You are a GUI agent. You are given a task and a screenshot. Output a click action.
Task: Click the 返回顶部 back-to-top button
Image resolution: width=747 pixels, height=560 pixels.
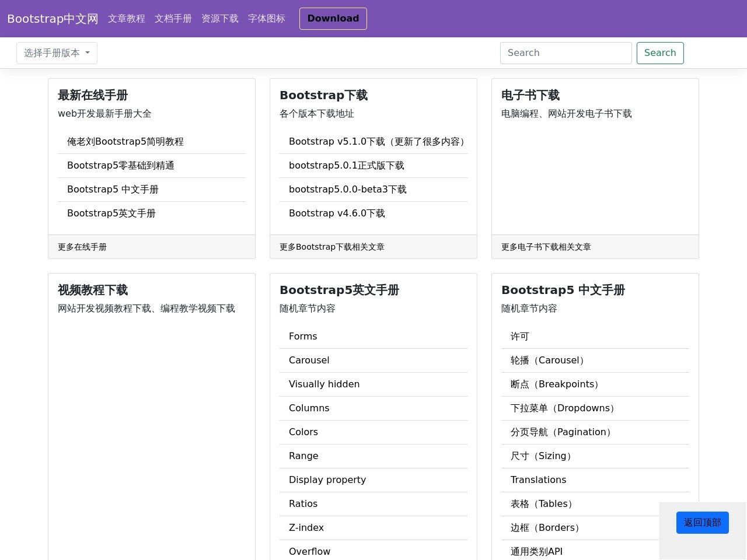pyautogui.click(x=703, y=523)
